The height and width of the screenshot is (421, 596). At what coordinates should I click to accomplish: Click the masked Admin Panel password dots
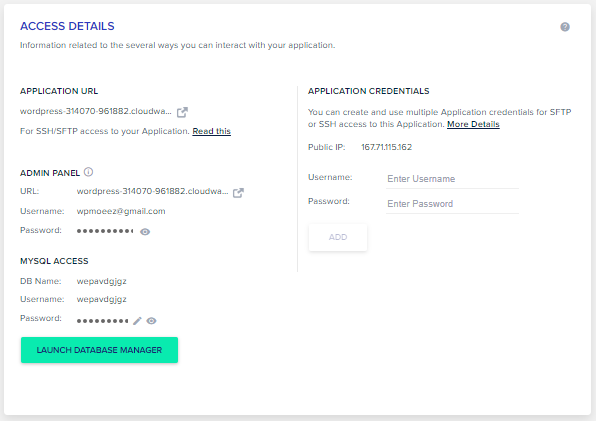pyautogui.click(x=105, y=231)
